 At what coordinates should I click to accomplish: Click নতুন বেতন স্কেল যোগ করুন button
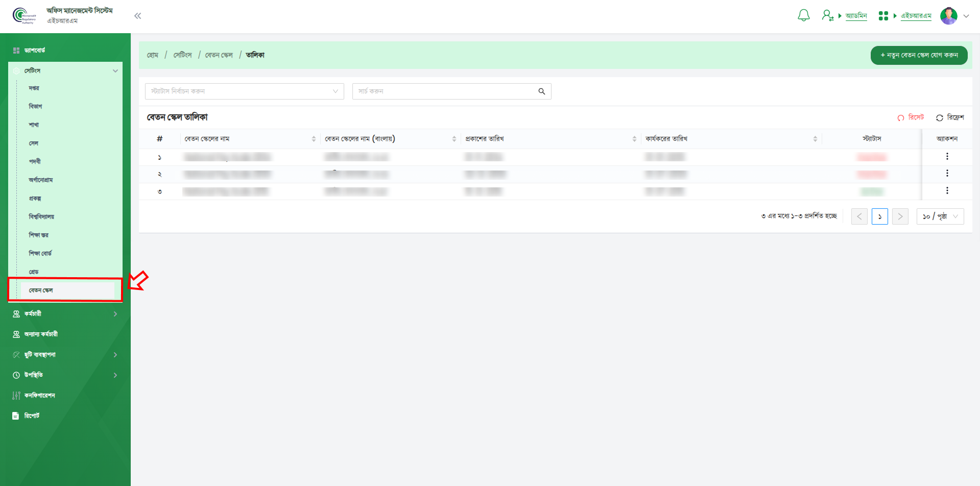(918, 55)
